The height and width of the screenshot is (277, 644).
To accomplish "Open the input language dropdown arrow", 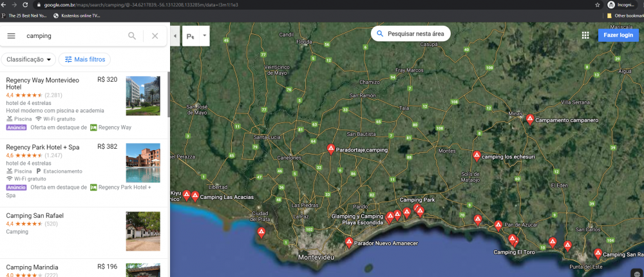I will pos(205,36).
